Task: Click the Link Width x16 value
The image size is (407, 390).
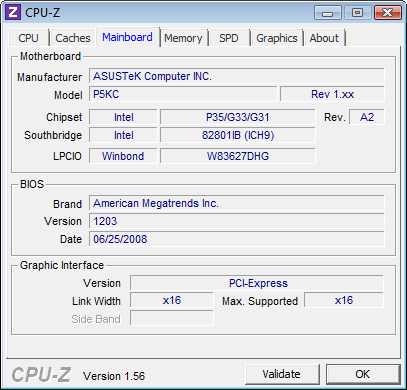Action: point(172,300)
